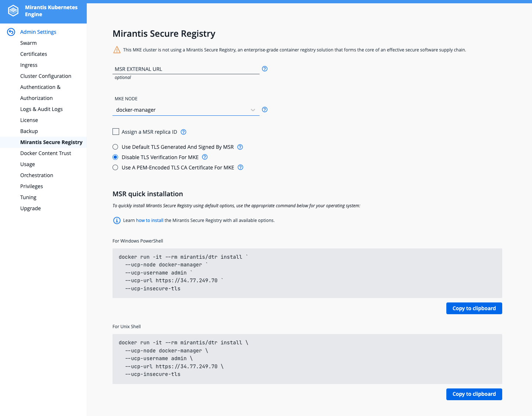
Task: Click the MSR quick installation heading
Action: click(x=148, y=194)
